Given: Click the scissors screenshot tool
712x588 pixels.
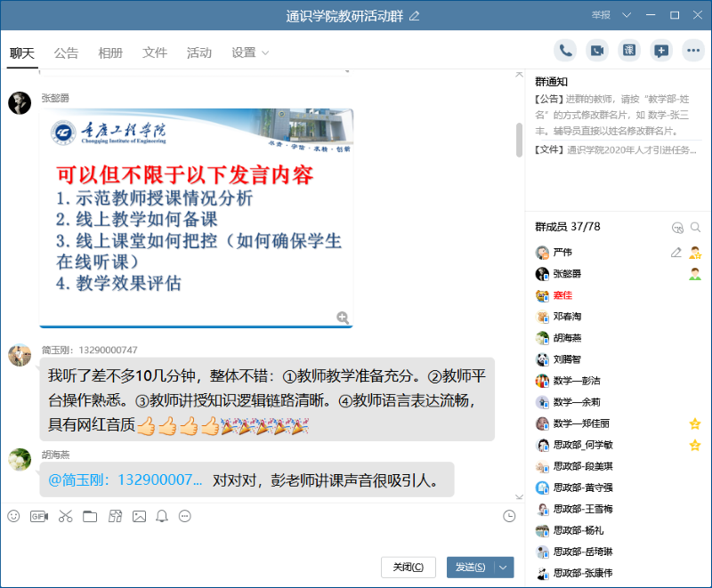Looking at the screenshot, I should 65,516.
